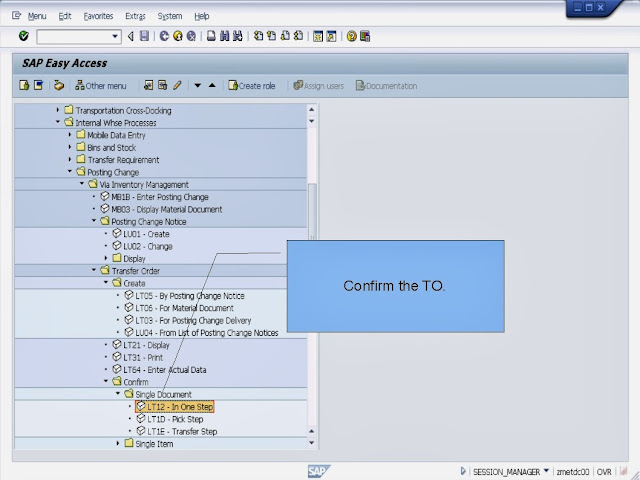Click the Documentation button
640x480 pixels.
click(x=387, y=86)
